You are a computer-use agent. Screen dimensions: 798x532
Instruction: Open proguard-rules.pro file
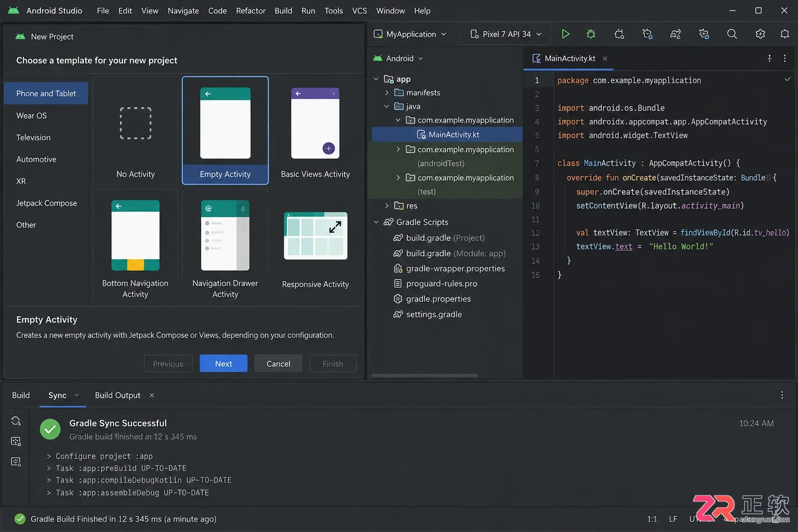pos(436,283)
